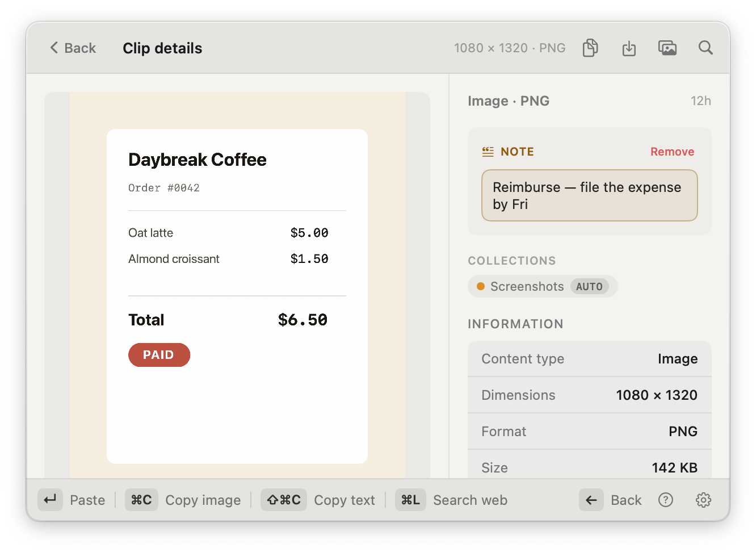Choose Copy image action
756x552 pixels.
pos(203,500)
